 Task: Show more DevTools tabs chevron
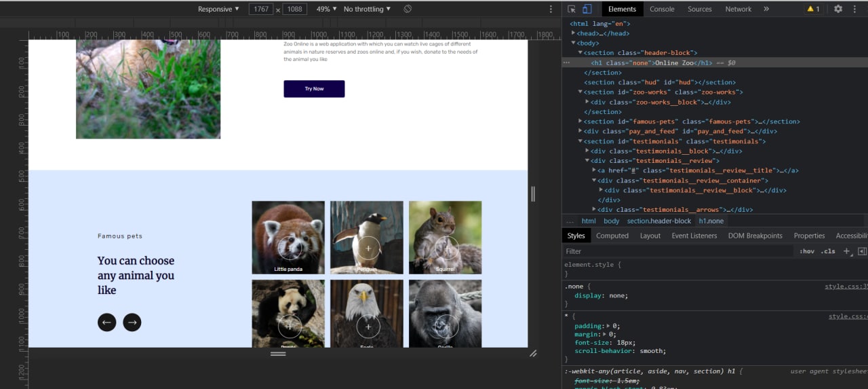[766, 9]
